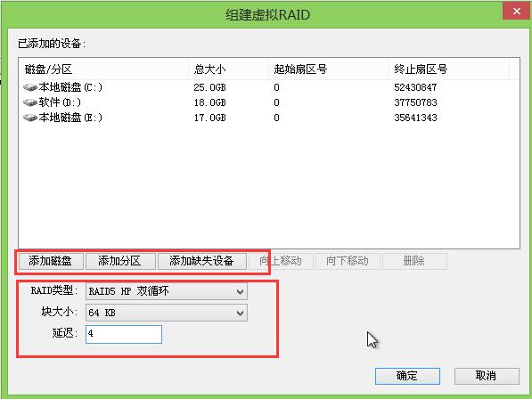Open the RAID类型 dropdown
The height and width of the screenshot is (399, 532).
(x=167, y=291)
